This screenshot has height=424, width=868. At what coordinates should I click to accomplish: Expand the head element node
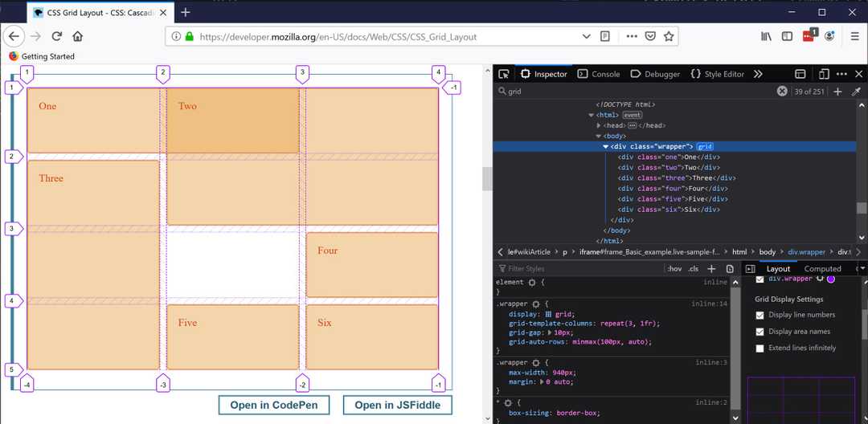(x=599, y=126)
